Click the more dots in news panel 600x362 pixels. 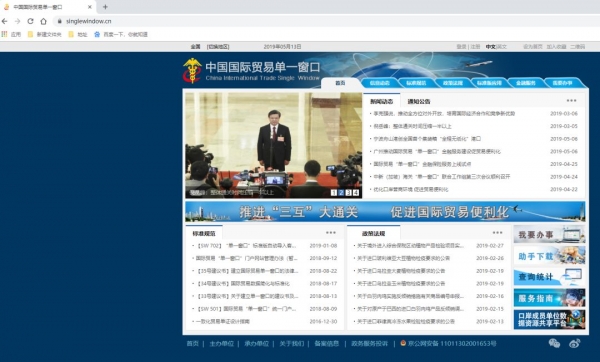(x=571, y=101)
